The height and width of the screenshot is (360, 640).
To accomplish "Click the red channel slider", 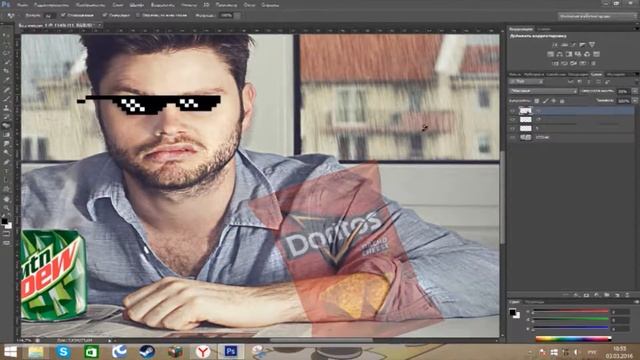I will [x=571, y=311].
